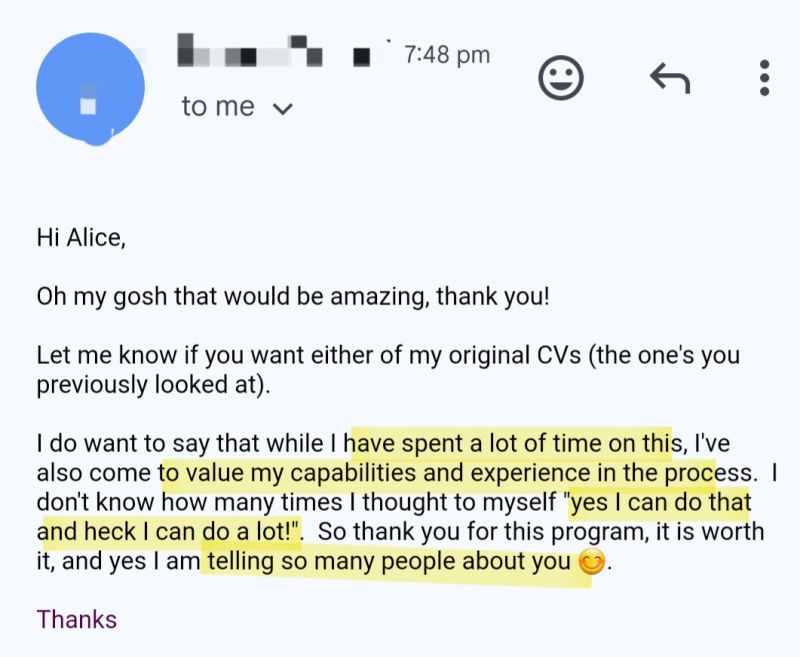This screenshot has height=657, width=800.
Task: Click highlighted quote 'yes I can do that'
Action: coord(659,501)
